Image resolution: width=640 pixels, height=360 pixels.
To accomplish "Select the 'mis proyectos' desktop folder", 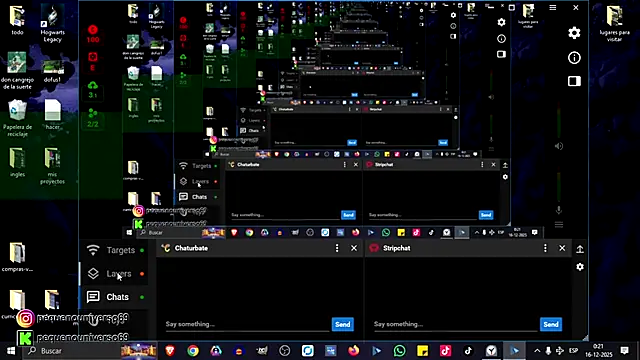I will coord(52,166).
